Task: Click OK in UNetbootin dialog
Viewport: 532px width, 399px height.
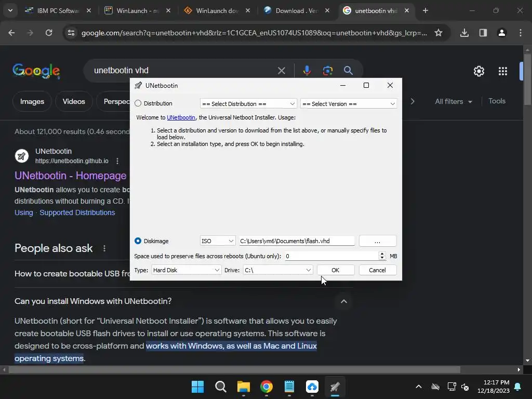Action: point(336,270)
